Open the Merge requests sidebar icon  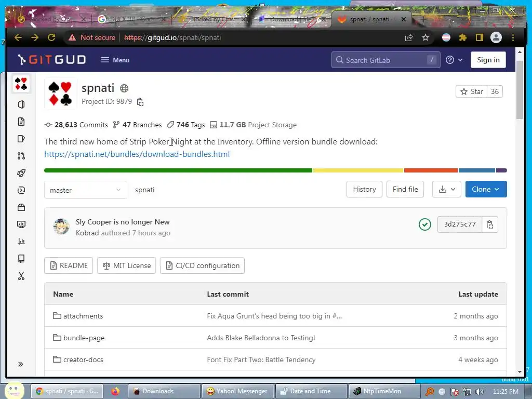21,156
